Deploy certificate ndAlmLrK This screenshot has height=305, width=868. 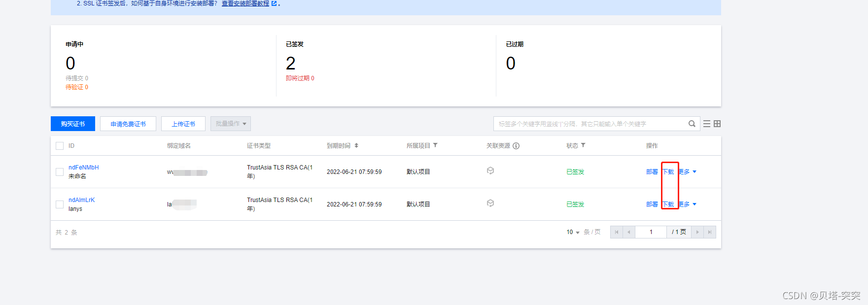tap(652, 204)
